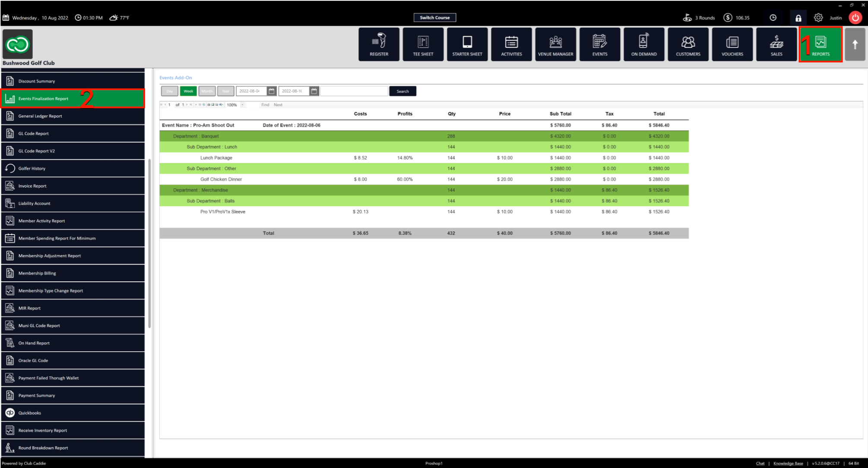Screen dimensions: 868x468
Task: Click the report filter text field
Action: point(354,91)
